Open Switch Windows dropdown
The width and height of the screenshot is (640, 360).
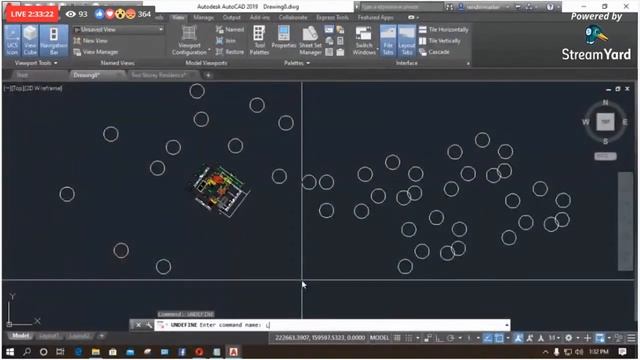tap(364, 40)
